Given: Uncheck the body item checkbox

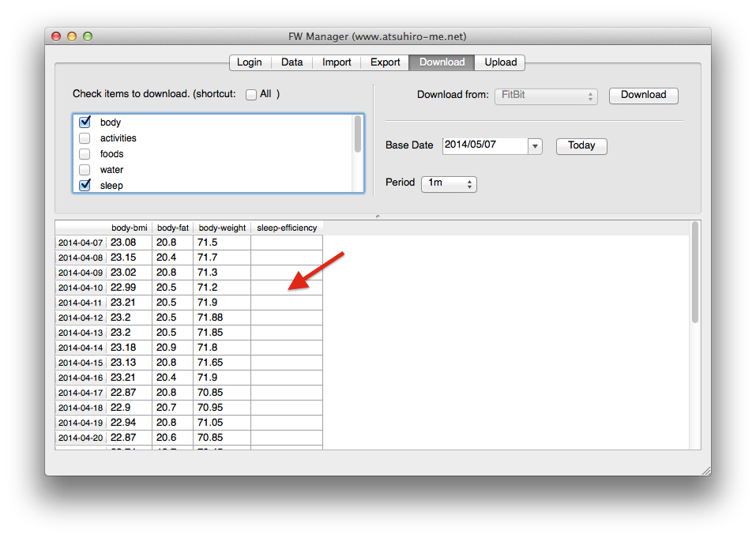Looking at the screenshot, I should (85, 122).
